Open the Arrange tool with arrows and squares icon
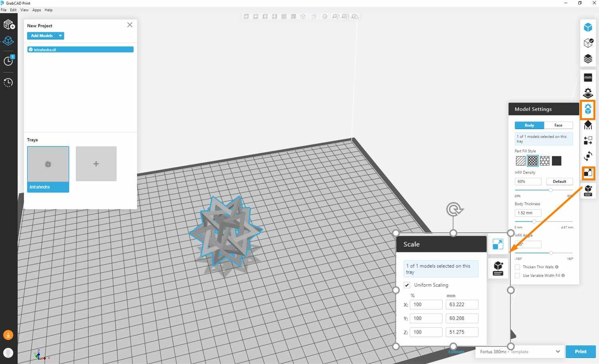Screen dimensions: 599x364 coord(588,140)
